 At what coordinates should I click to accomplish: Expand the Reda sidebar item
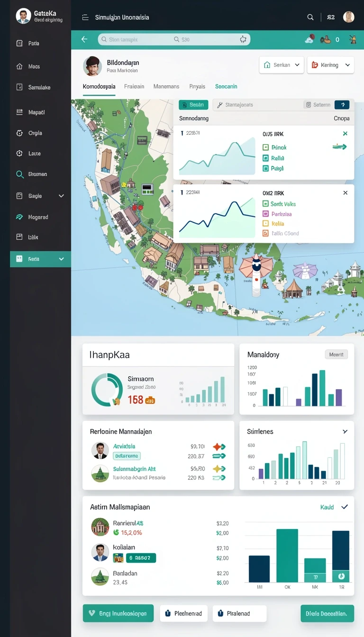pyautogui.click(x=61, y=259)
